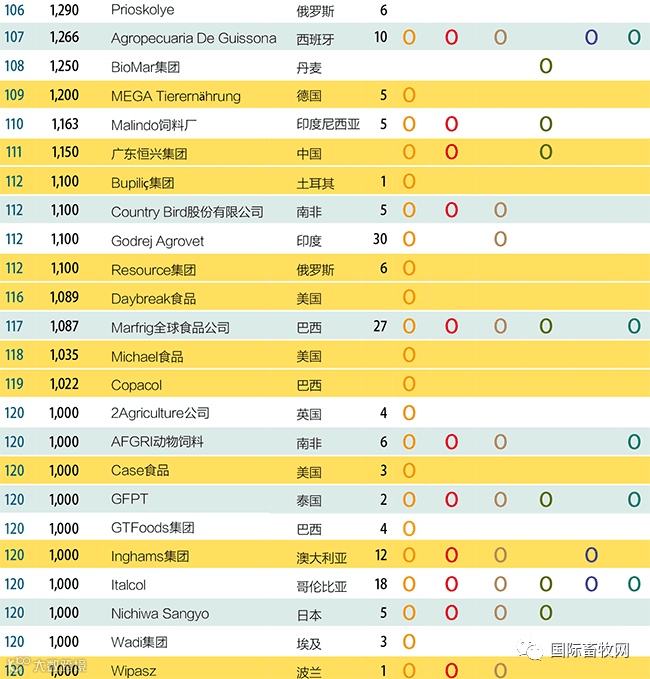Click the country 英国
This screenshot has width=650, height=679.
(309, 414)
